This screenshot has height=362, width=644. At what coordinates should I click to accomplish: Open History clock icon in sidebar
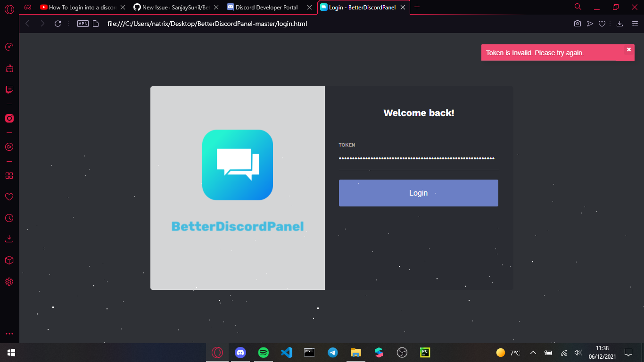[9, 218]
